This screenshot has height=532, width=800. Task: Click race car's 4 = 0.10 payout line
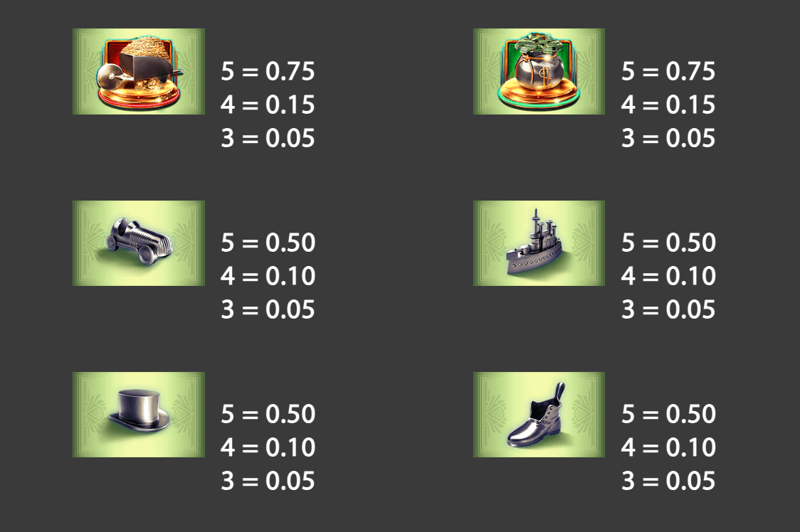pyautogui.click(x=268, y=276)
